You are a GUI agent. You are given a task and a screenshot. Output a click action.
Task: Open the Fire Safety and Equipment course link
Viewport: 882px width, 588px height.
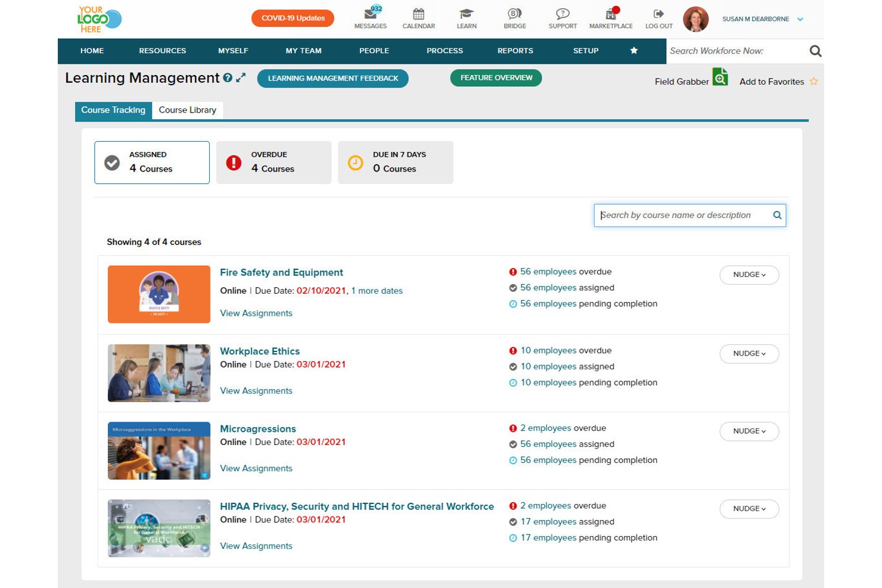(281, 272)
